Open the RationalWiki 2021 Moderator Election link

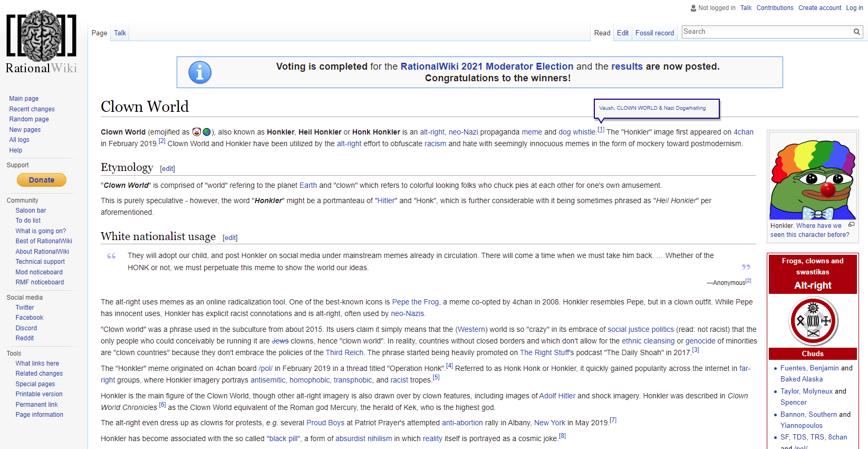click(x=487, y=66)
